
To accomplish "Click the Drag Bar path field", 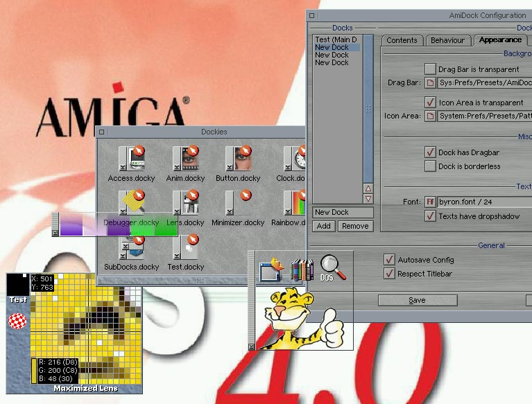I will tap(485, 82).
